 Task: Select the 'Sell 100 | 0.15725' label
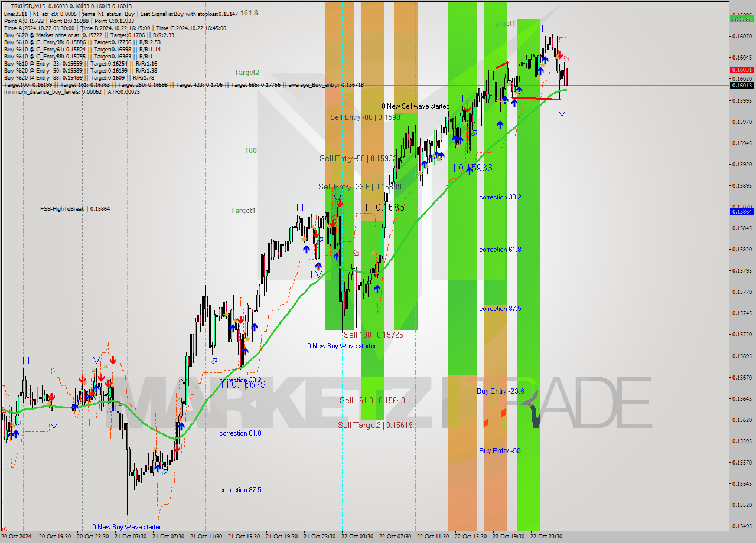(373, 335)
